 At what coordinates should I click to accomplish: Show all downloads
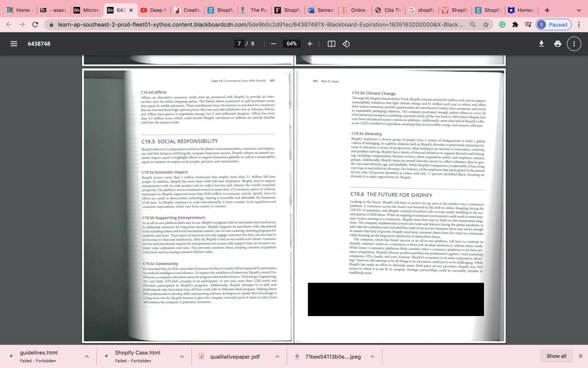pos(556,356)
